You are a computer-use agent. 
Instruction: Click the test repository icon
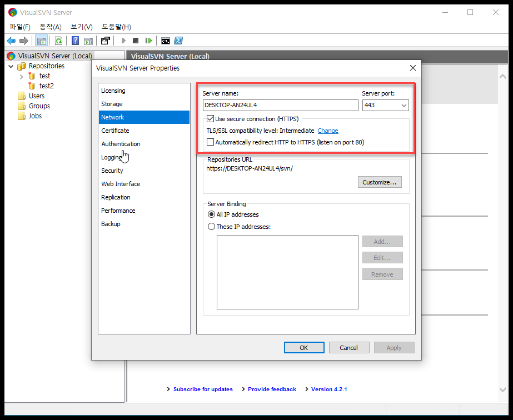pyautogui.click(x=32, y=76)
